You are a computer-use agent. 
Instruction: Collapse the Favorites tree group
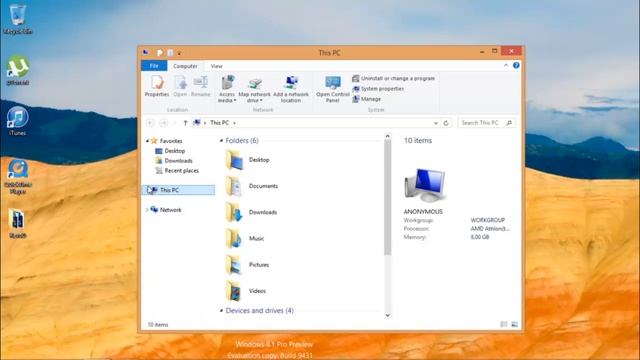click(x=147, y=141)
